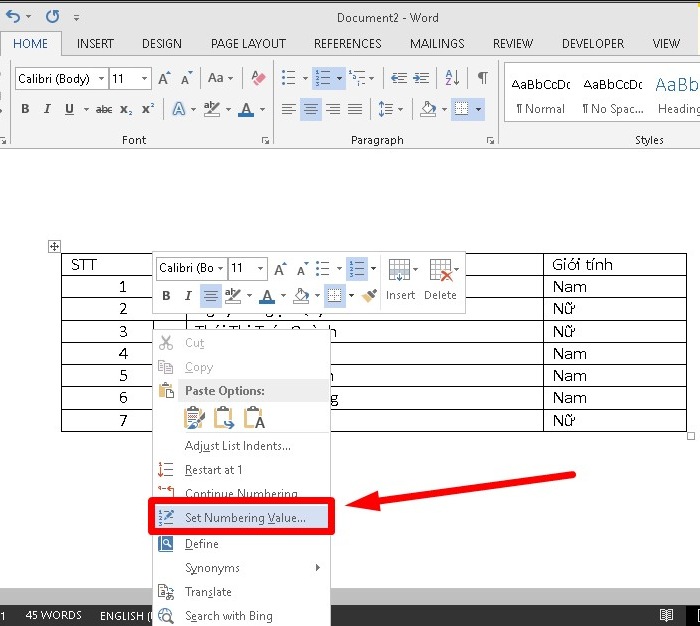Open the Calibri (Body) font name dropdown
The height and width of the screenshot is (626, 700).
click(102, 79)
